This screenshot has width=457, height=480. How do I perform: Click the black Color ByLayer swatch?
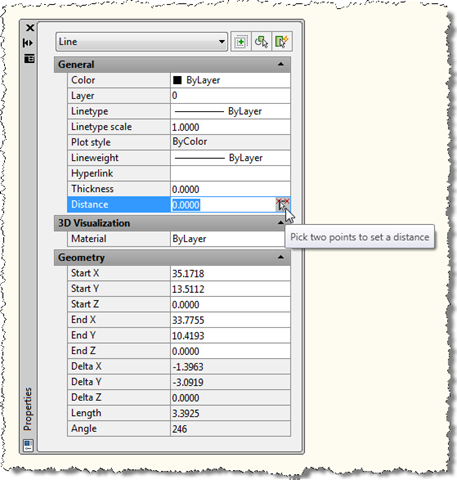[177, 80]
